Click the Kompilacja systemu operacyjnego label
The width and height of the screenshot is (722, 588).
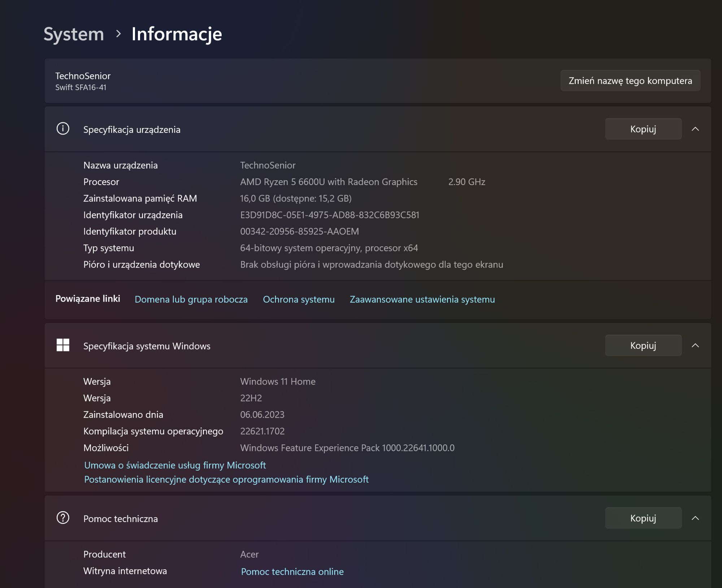pyautogui.click(x=153, y=431)
